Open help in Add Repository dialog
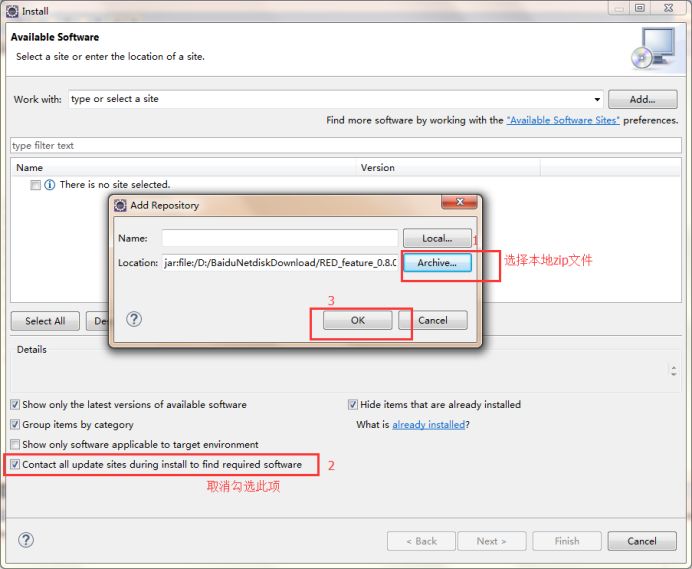 point(134,319)
